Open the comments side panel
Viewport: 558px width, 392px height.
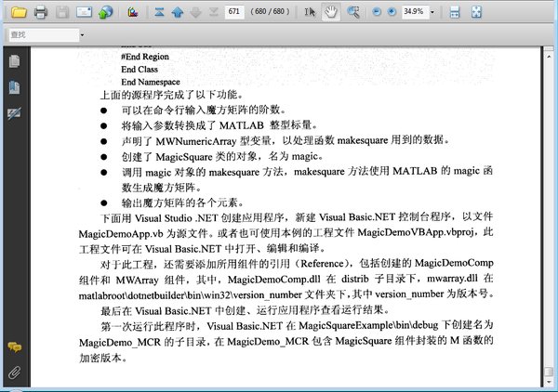coord(15,346)
